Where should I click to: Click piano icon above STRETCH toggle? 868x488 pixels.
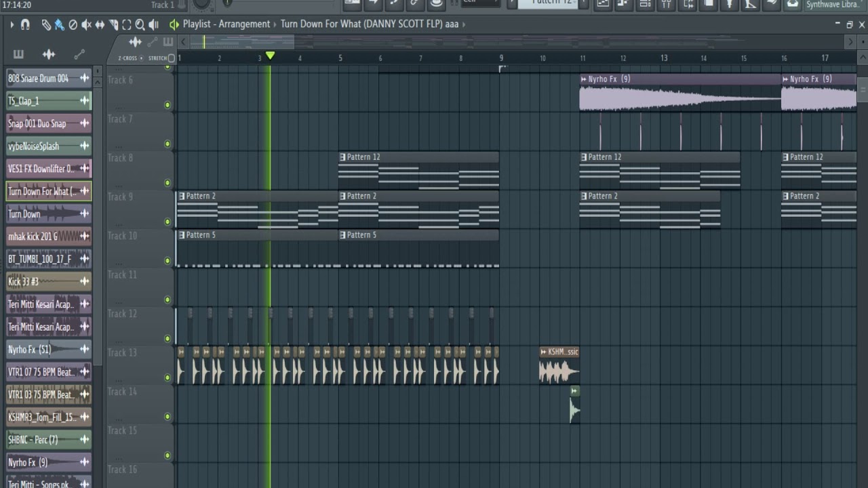pyautogui.click(x=167, y=43)
